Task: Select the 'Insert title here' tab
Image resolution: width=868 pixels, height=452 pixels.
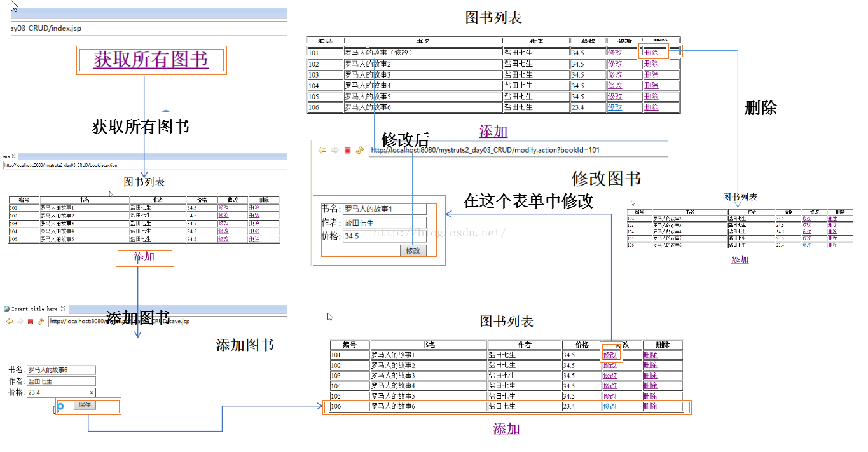Action: (x=34, y=309)
